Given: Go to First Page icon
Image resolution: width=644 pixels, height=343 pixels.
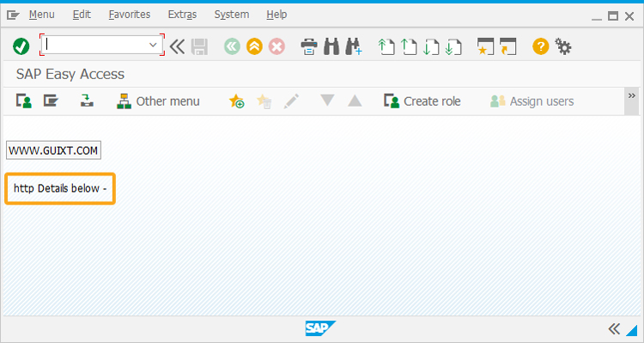Looking at the screenshot, I should [386, 46].
